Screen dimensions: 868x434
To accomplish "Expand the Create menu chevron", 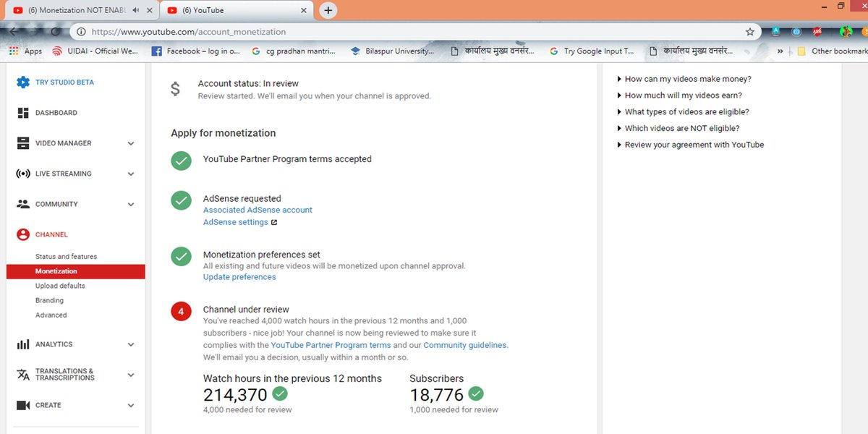I will [x=131, y=405].
